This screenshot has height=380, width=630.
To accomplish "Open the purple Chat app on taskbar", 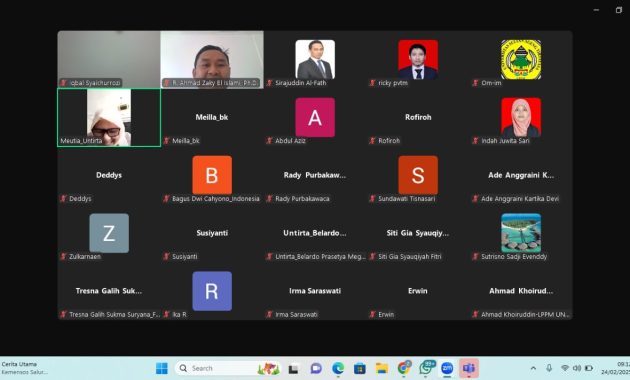I will click(x=316, y=368).
